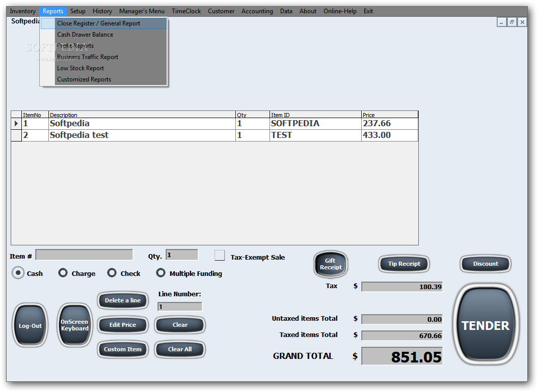The height and width of the screenshot is (392, 538).
Task: Open the TimeClock menu
Action: pos(186,11)
